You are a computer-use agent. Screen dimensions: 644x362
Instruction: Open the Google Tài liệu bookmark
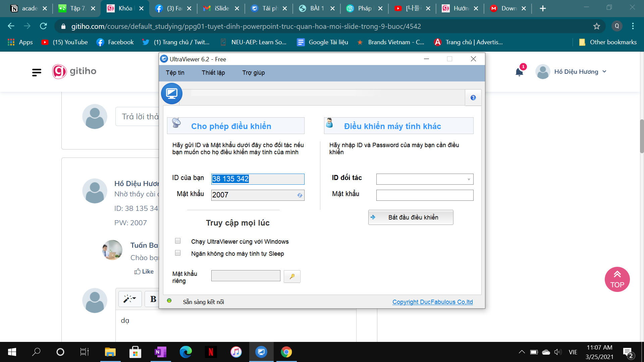[x=323, y=42]
